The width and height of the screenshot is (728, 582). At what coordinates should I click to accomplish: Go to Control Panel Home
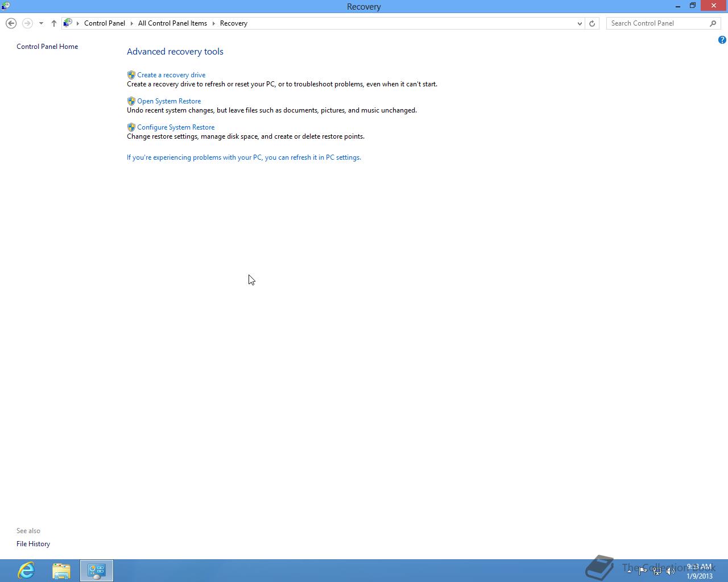click(47, 47)
